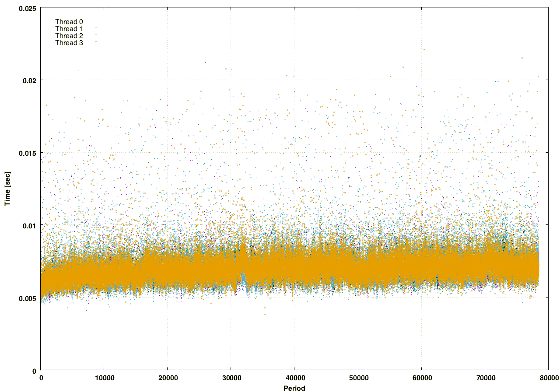Click the Thread 2 legend label

pos(69,35)
